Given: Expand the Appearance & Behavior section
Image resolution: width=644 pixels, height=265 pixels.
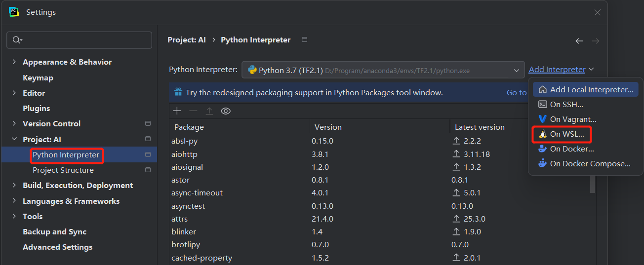Looking at the screenshot, I should [14, 62].
